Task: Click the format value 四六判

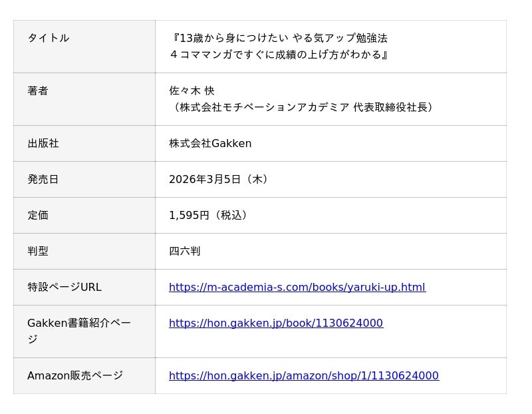Action: [x=184, y=252]
